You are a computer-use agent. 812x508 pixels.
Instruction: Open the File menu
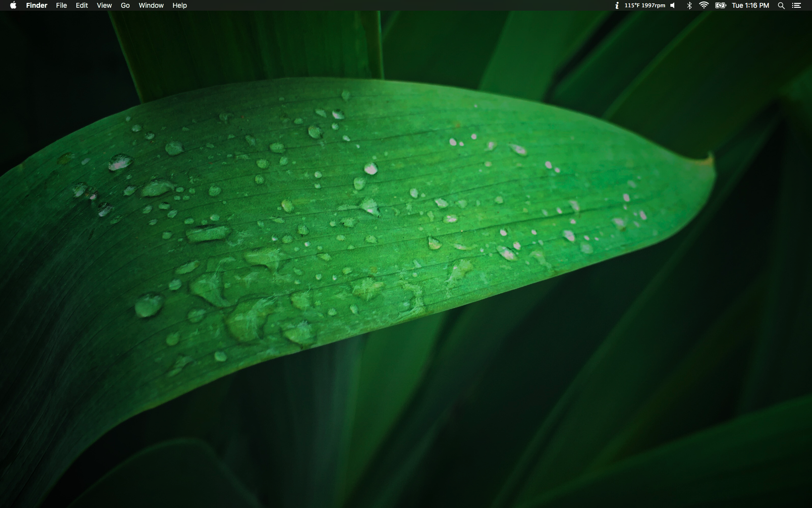click(61, 5)
